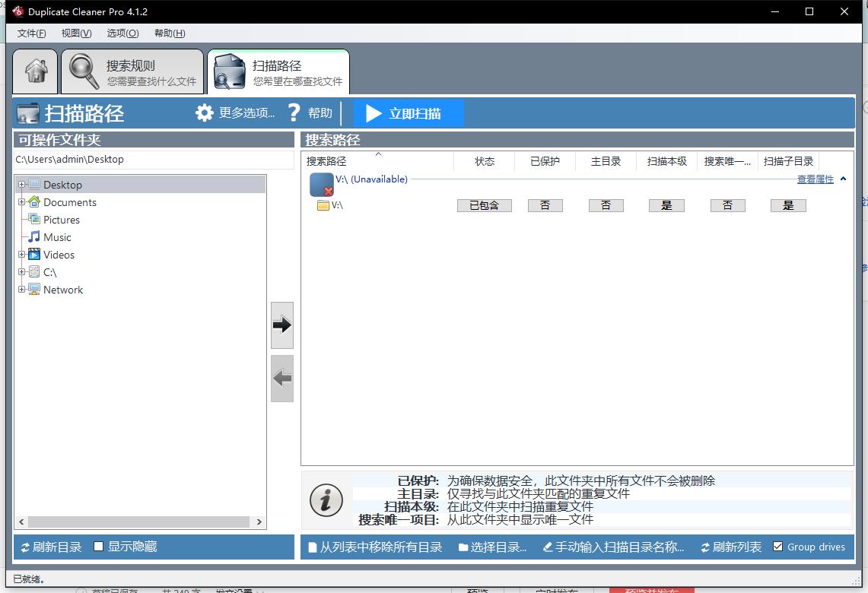Start scanning with the 立即扫描 button
Image resolution: width=868 pixels, height=593 pixels.
click(x=408, y=113)
